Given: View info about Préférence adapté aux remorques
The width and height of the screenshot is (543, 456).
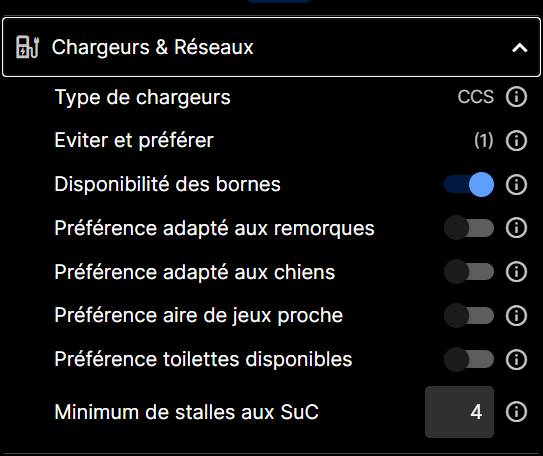Looking at the screenshot, I should (516, 228).
